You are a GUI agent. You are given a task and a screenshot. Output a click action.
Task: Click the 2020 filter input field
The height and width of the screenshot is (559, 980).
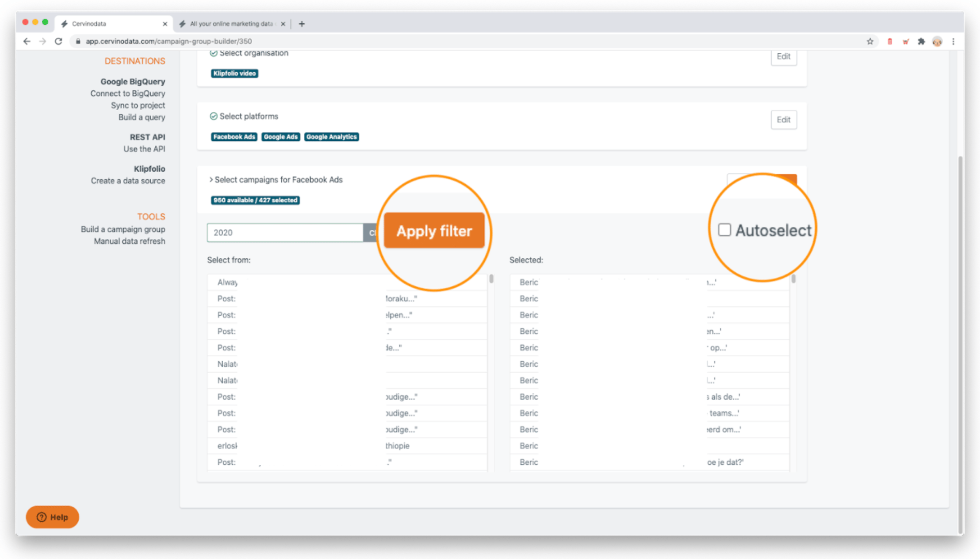(x=285, y=232)
